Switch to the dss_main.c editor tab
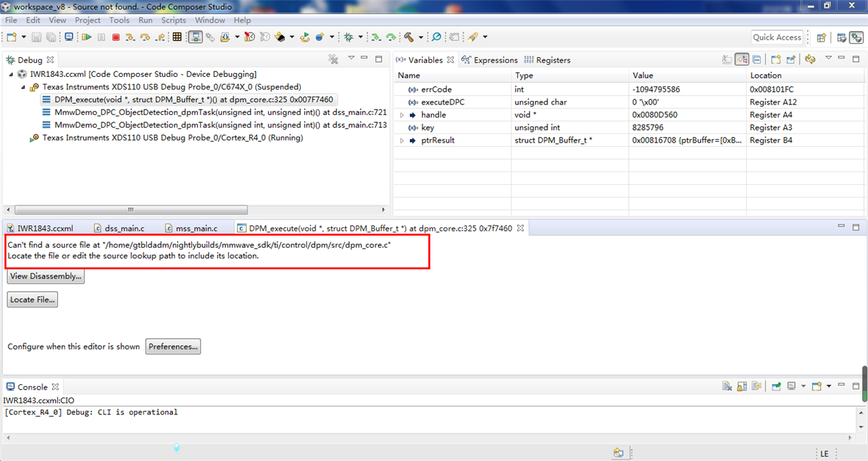Screen dimensions: 868x461 point(119,228)
